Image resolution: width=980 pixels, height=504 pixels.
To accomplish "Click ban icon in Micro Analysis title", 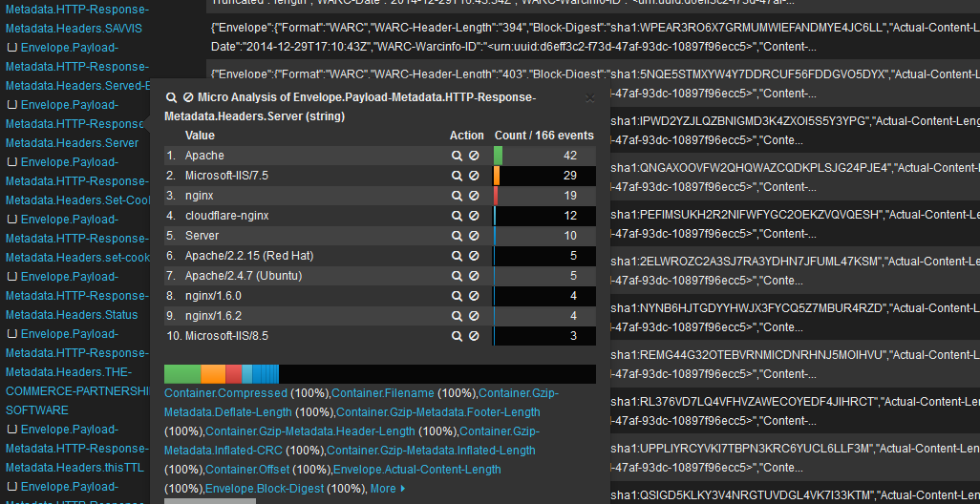I will (188, 97).
